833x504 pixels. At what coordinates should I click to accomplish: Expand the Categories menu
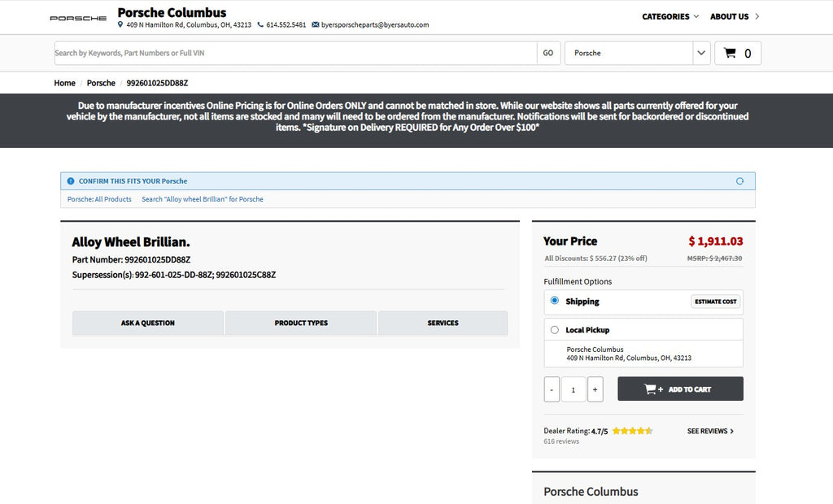pyautogui.click(x=670, y=16)
